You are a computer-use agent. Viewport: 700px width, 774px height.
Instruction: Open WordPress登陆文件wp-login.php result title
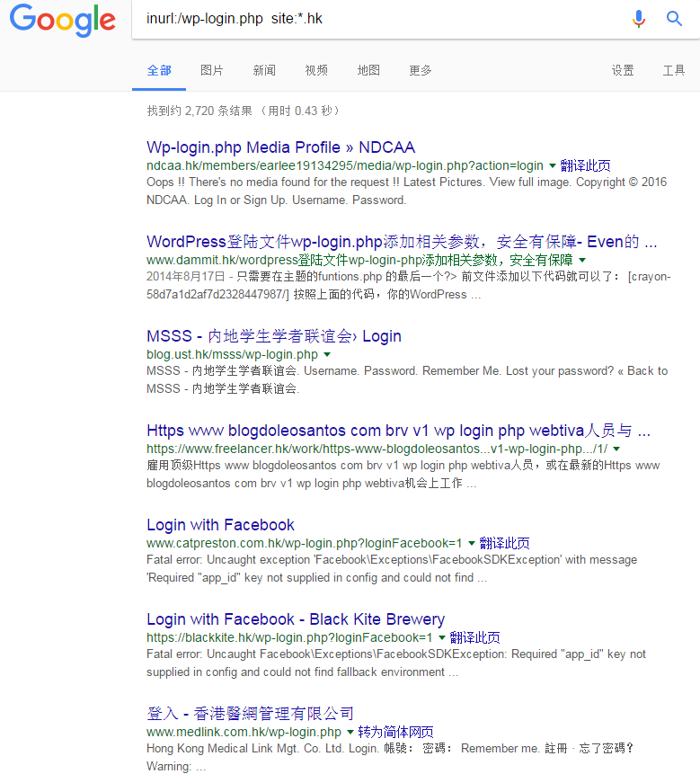402,242
